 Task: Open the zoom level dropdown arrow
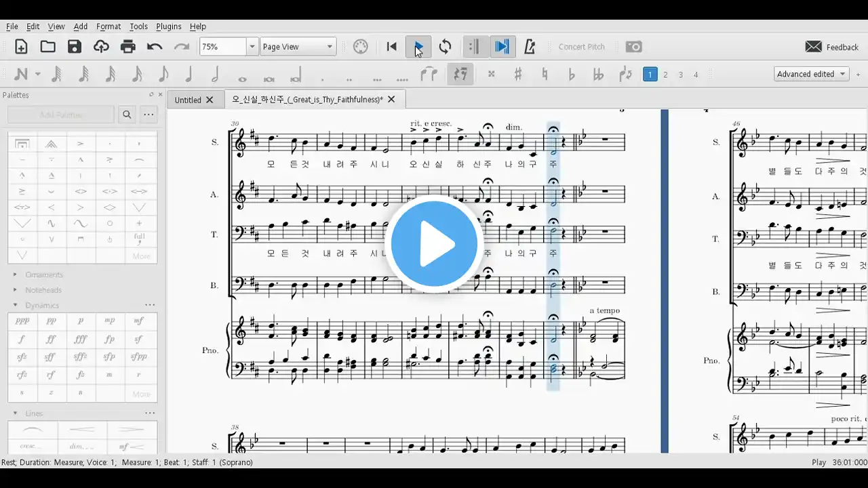click(x=252, y=47)
